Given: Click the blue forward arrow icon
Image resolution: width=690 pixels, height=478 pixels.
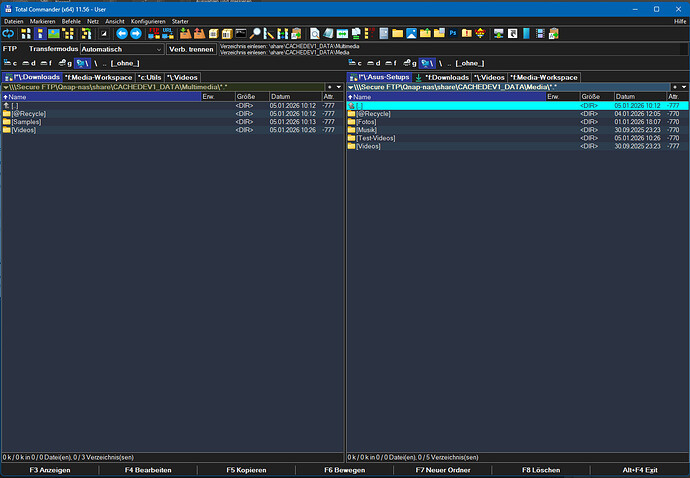Looking at the screenshot, I should click(x=136, y=33).
